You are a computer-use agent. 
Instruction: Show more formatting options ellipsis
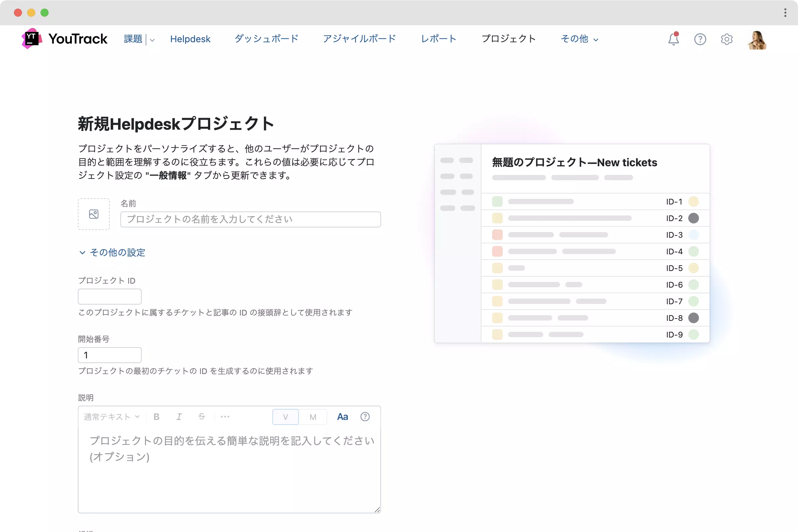tap(225, 417)
